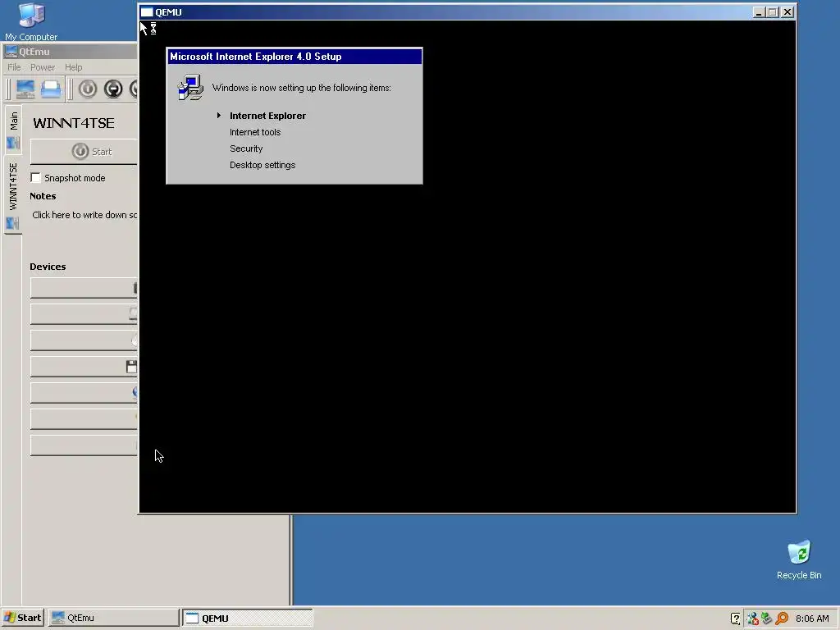
Task: Click the 'Internet Explorer' setup item
Action: click(x=268, y=116)
